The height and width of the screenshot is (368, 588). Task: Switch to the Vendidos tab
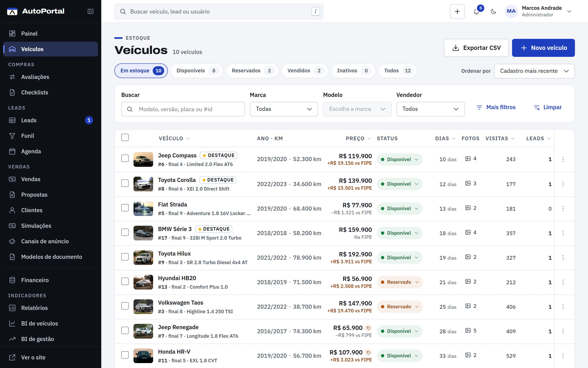[x=305, y=71]
